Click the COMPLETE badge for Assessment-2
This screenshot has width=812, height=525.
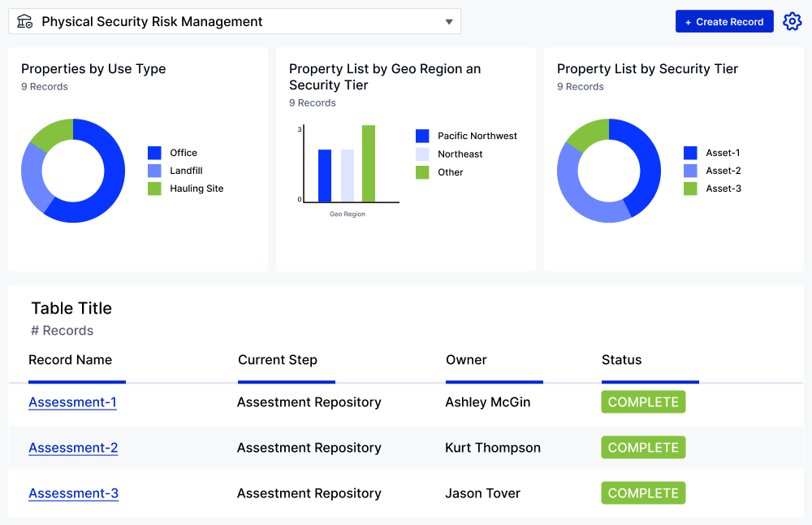[x=643, y=447]
